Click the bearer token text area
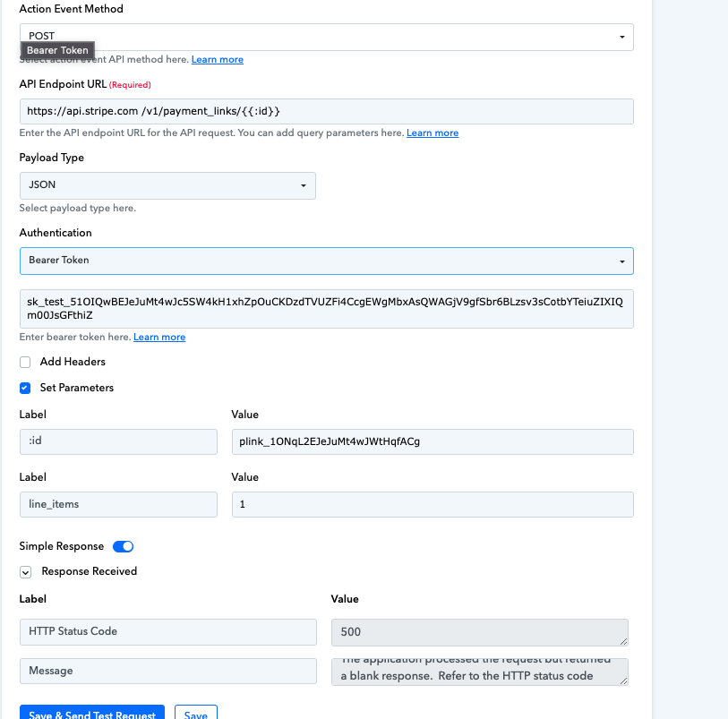The width and height of the screenshot is (728, 719). (327, 309)
